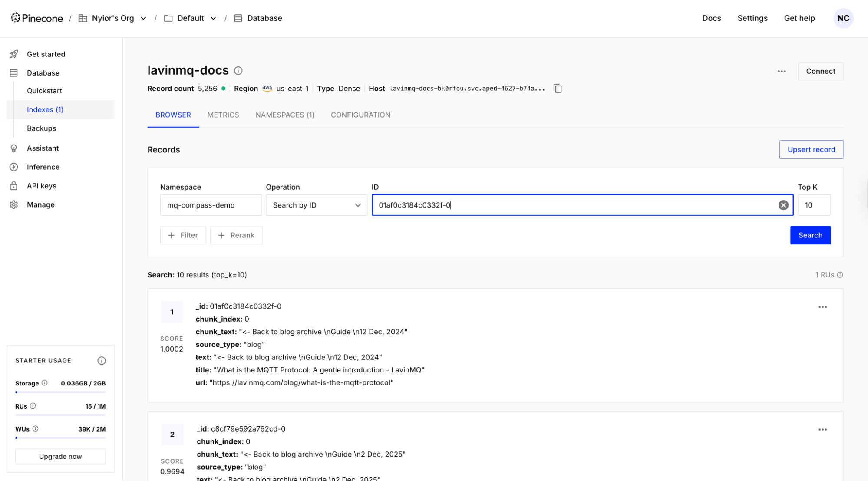Screen dimensions: 868x481
Task: Click the Database sidebar icon
Action: [14, 73]
